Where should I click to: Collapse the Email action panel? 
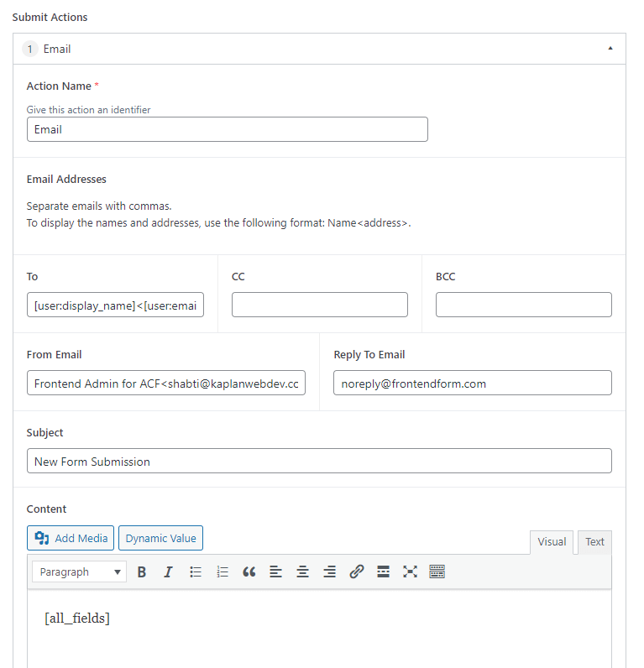tap(610, 49)
